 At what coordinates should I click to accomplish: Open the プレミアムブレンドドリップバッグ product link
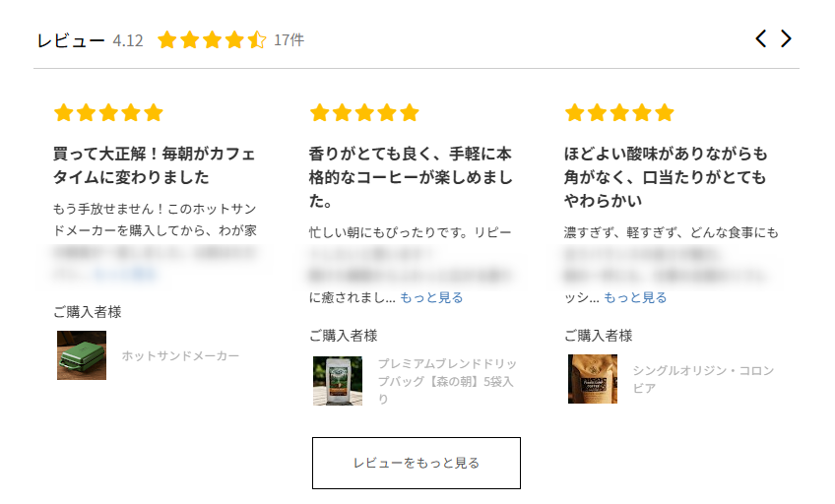pyautogui.click(x=446, y=381)
